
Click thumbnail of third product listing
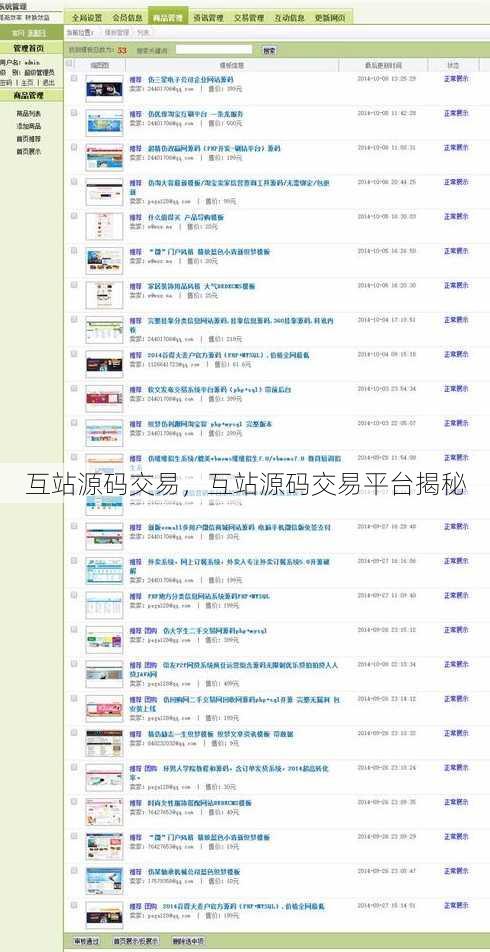pyautogui.click(x=104, y=156)
